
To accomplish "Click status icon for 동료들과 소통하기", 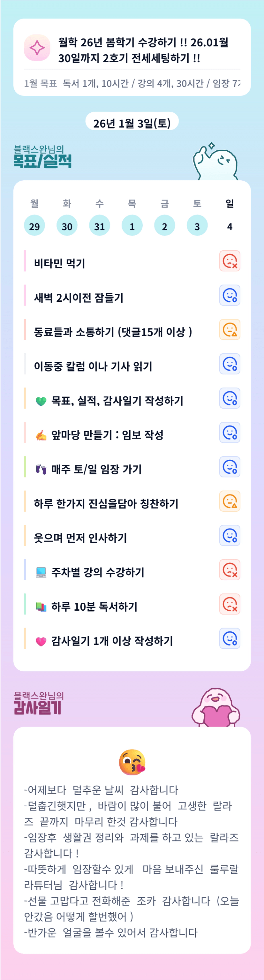I will pos(230,329).
